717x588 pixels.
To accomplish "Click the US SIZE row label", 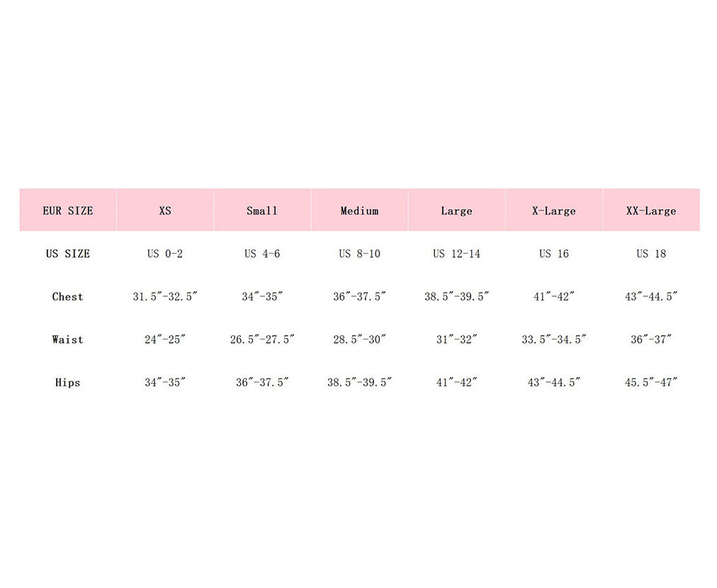I will (68, 254).
